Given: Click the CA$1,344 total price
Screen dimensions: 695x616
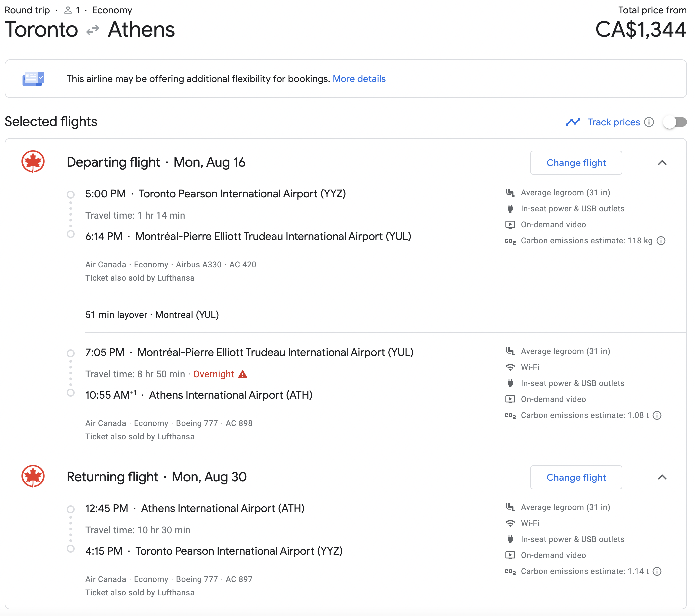Looking at the screenshot, I should click(x=641, y=30).
